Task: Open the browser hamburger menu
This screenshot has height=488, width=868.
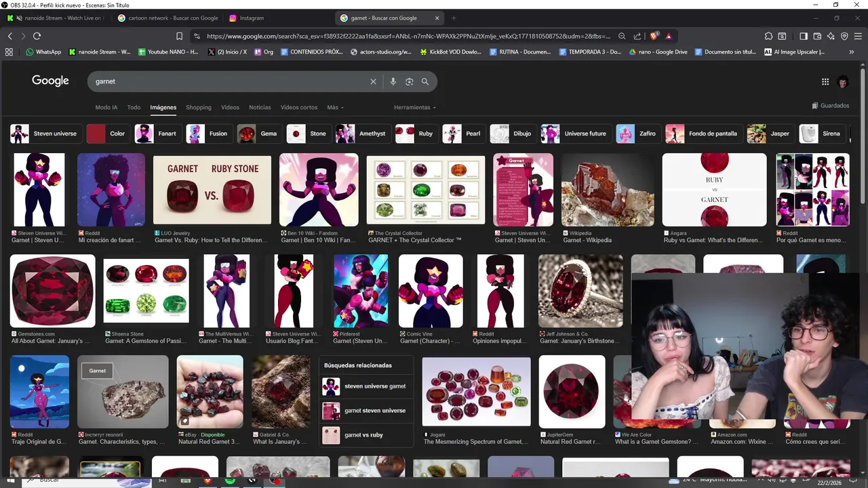Action: point(858,36)
